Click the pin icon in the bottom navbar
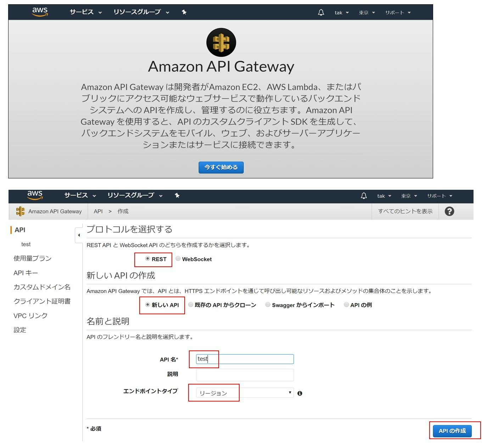504x448 pixels. point(177,195)
